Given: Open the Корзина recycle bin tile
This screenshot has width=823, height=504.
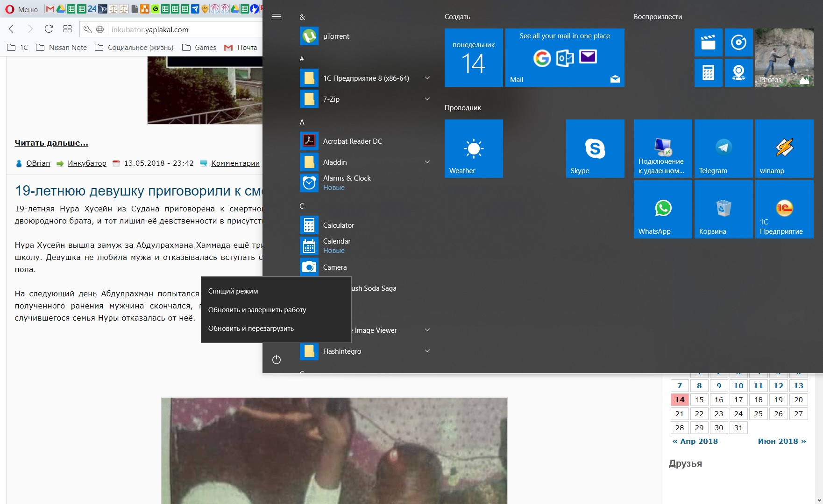Looking at the screenshot, I should (x=724, y=209).
